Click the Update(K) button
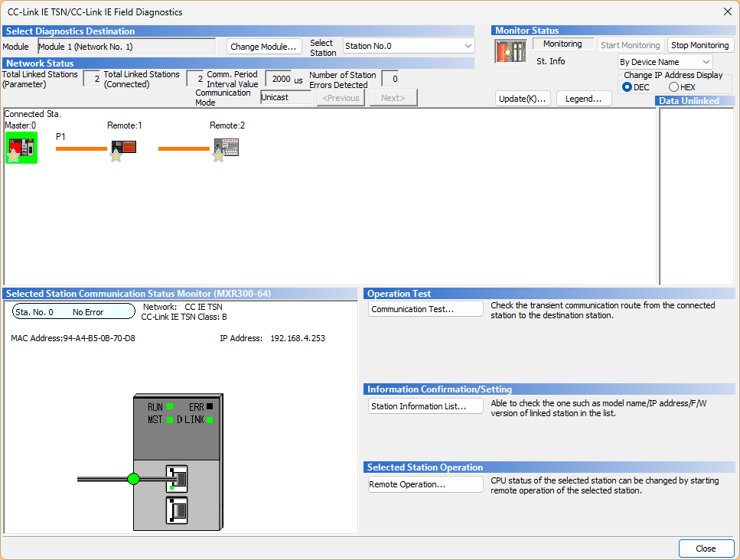Viewport: 740px width, 560px height. tap(523, 99)
